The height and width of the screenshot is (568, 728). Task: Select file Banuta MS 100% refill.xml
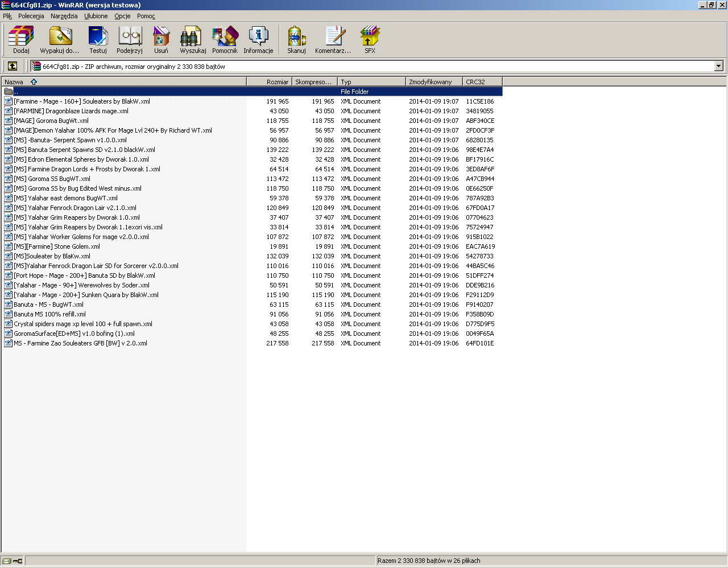(49, 314)
